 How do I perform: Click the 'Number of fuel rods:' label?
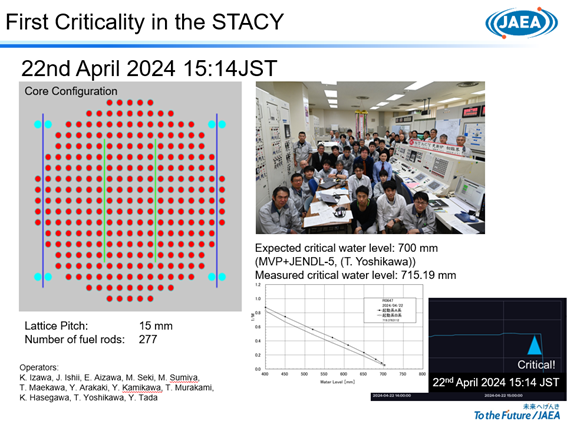click(x=74, y=339)
